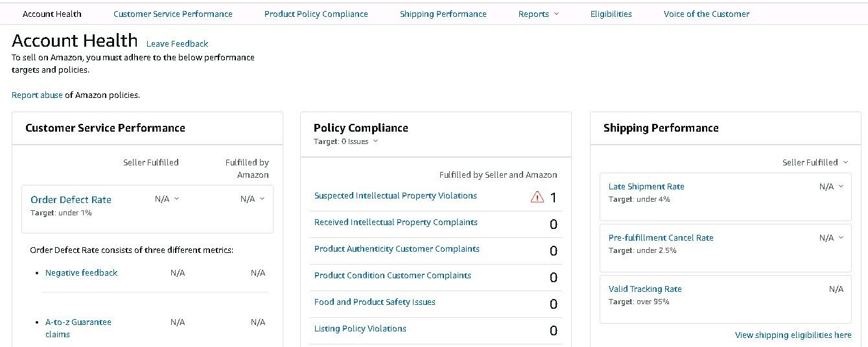Expand Seller Fulfilled N/A dropdown for Order Defect Rate
The width and height of the screenshot is (868, 347).
167,199
